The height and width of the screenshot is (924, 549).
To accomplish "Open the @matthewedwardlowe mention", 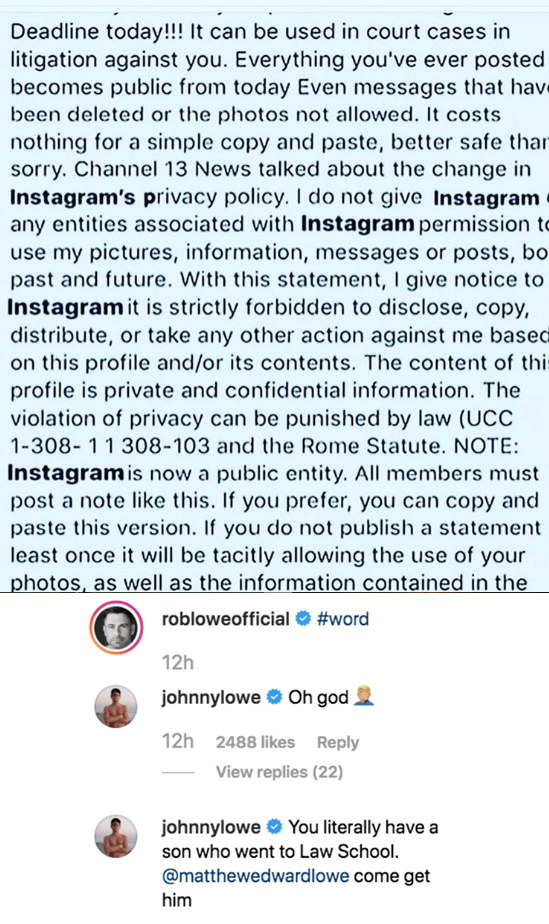I will 255,876.
